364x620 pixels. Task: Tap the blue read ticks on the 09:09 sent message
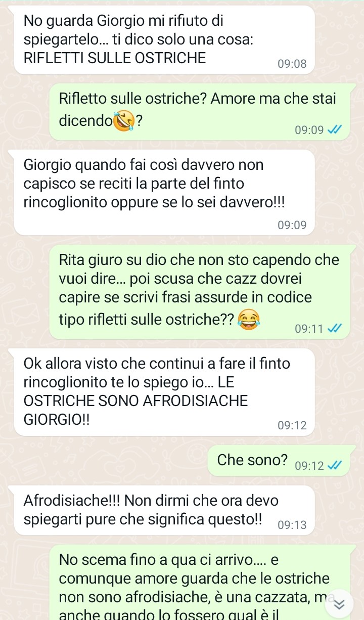coord(335,130)
